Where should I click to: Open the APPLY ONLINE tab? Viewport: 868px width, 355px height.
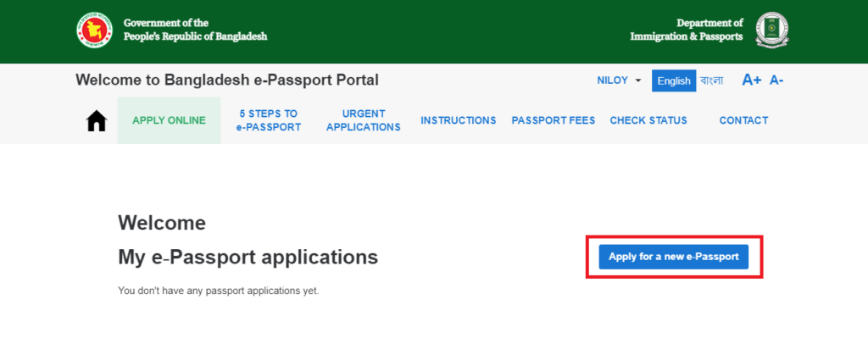click(169, 120)
